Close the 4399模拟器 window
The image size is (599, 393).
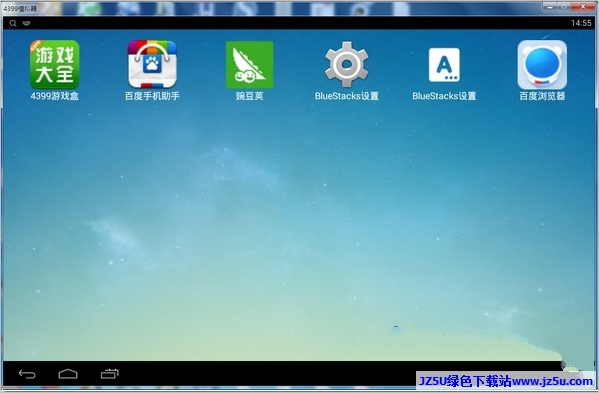583,7
